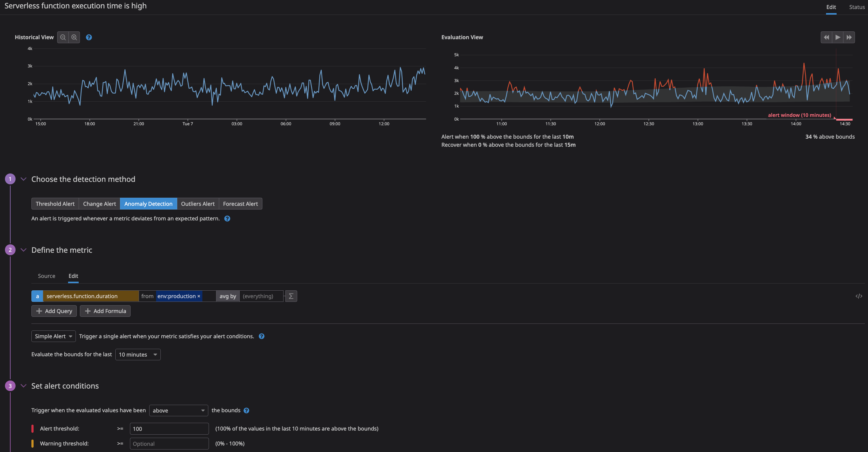868x452 pixels.
Task: Open the 10 minutes evaluation window dropdown
Action: [138, 355]
